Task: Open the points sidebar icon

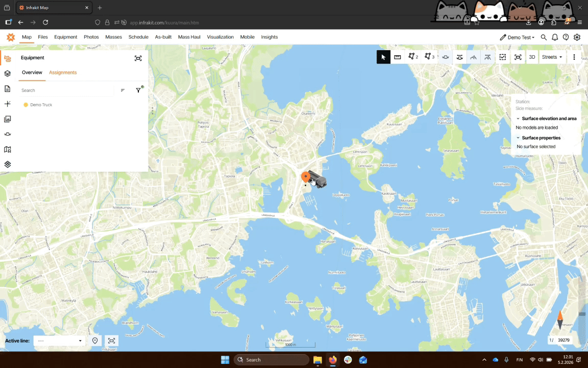Action: [x=8, y=104]
